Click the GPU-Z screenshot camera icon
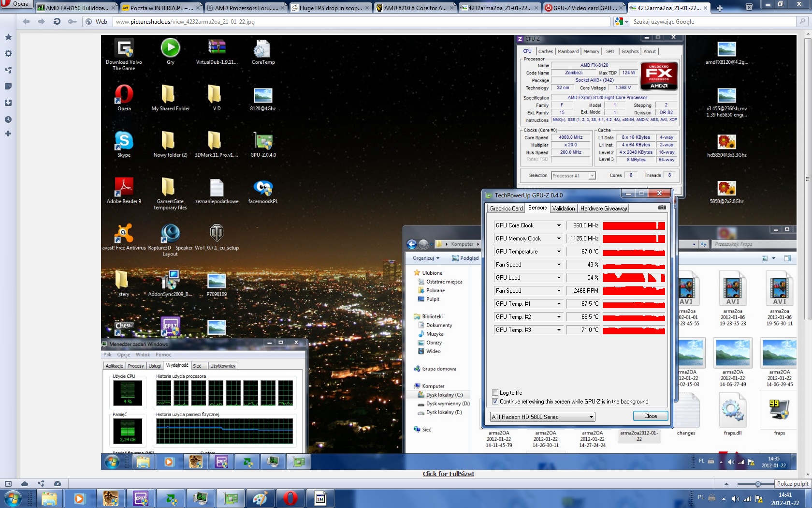This screenshot has height=508, width=812. 662,208
